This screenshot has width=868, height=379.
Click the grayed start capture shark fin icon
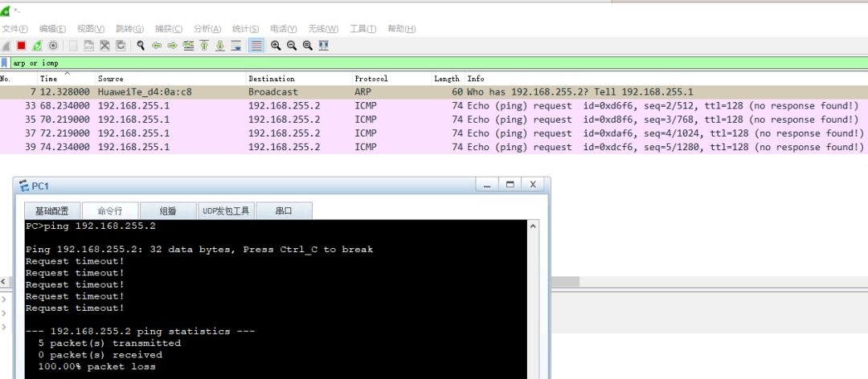coord(6,46)
